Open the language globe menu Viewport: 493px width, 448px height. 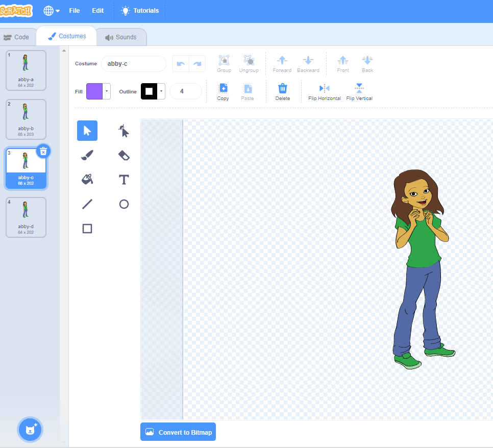[51, 11]
